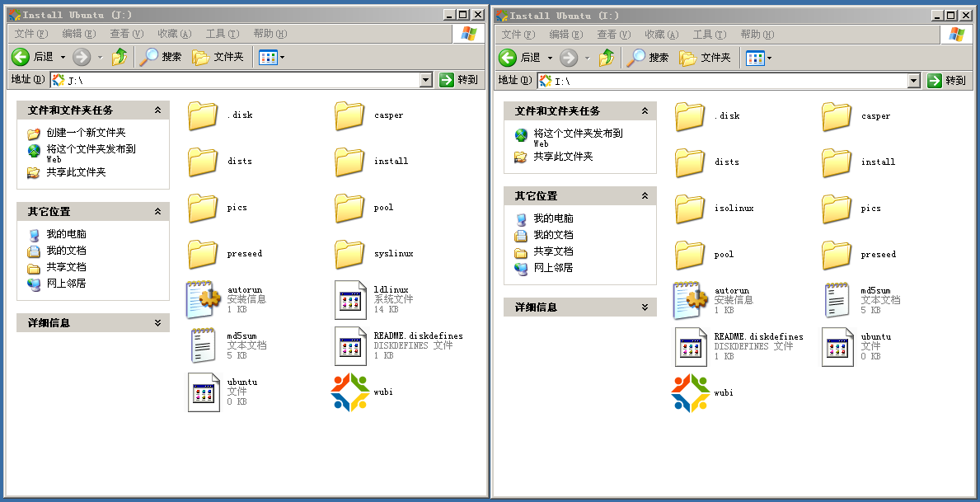The image size is (980, 502).
Task: Select the wubi application in J: window
Action: [x=363, y=392]
